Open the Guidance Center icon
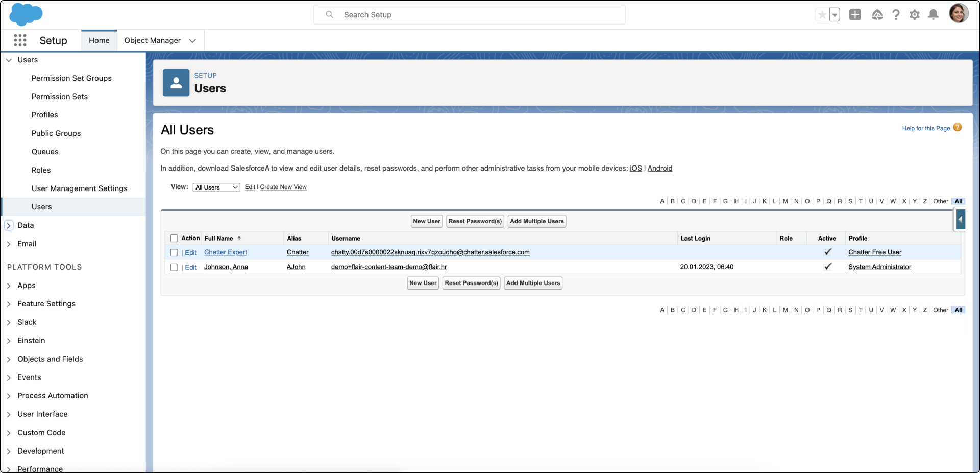 [877, 15]
